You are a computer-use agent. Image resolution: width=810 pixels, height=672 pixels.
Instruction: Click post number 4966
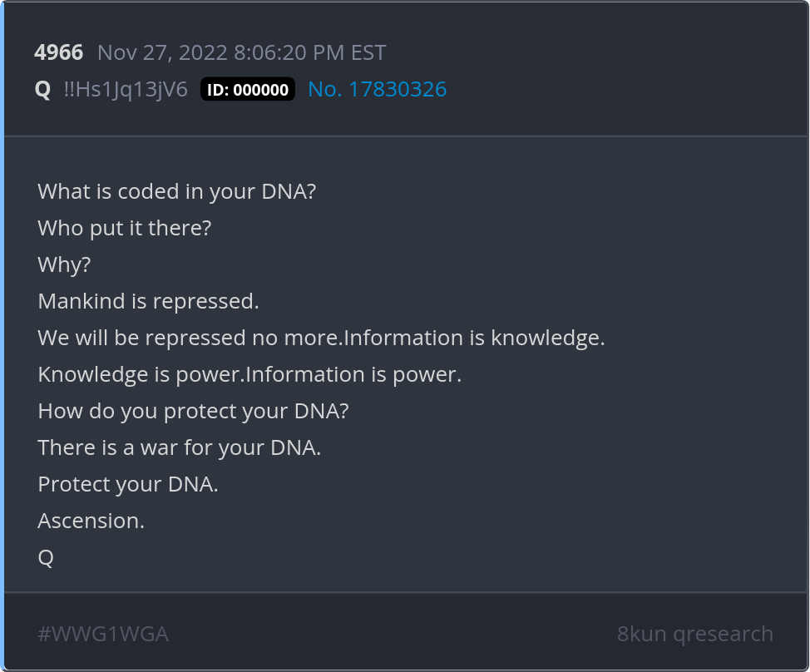58,53
